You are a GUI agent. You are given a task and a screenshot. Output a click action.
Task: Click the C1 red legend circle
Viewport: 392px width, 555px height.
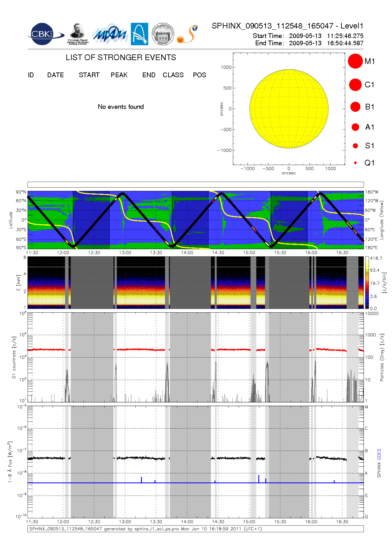[x=355, y=85]
